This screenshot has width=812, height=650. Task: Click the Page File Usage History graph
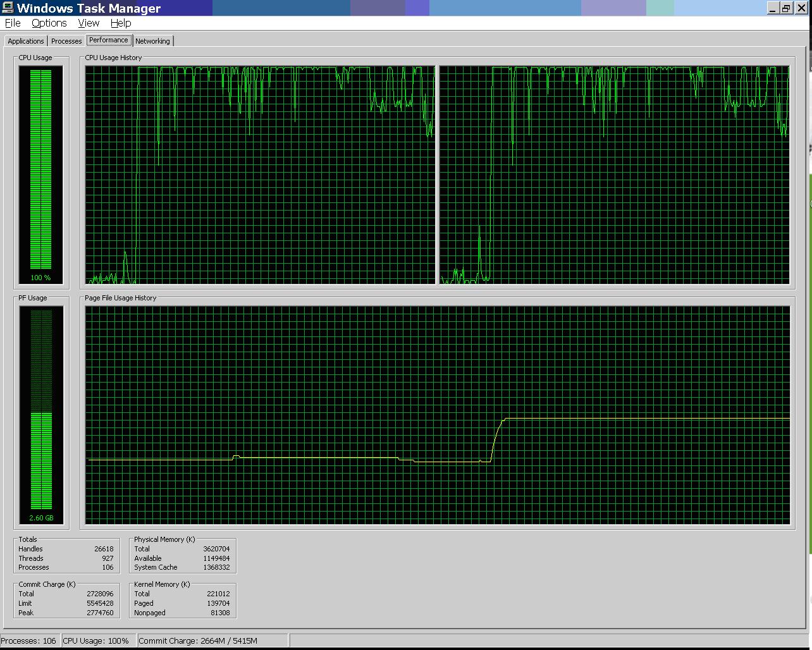click(x=438, y=415)
